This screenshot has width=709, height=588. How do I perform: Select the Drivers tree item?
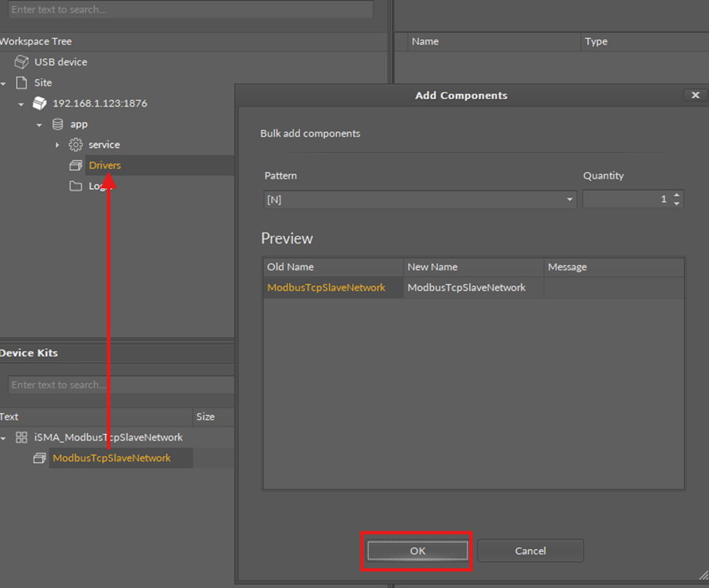pyautogui.click(x=105, y=165)
